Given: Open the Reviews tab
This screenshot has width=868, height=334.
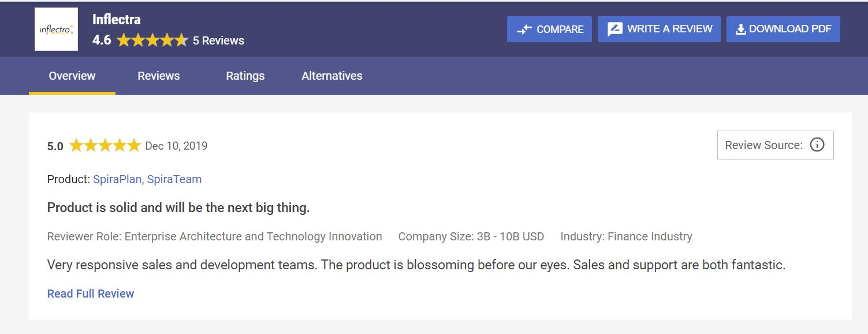Looking at the screenshot, I should [158, 76].
